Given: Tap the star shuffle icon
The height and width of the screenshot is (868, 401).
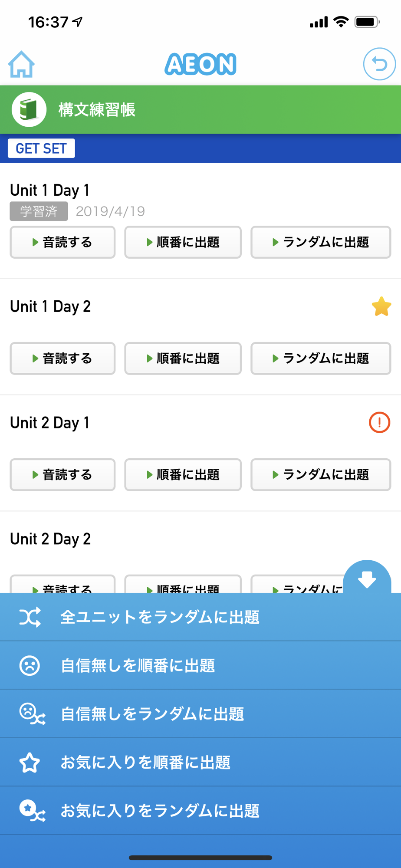Looking at the screenshot, I should tap(31, 811).
